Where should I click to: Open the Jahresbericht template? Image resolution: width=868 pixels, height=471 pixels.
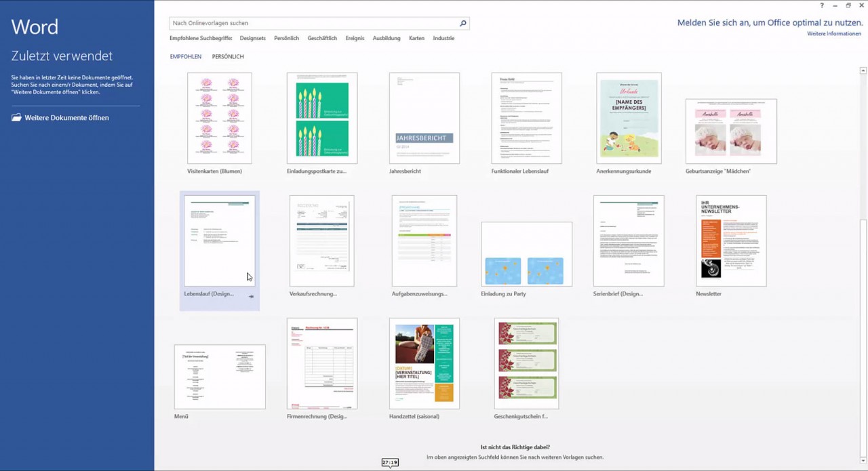(x=424, y=118)
